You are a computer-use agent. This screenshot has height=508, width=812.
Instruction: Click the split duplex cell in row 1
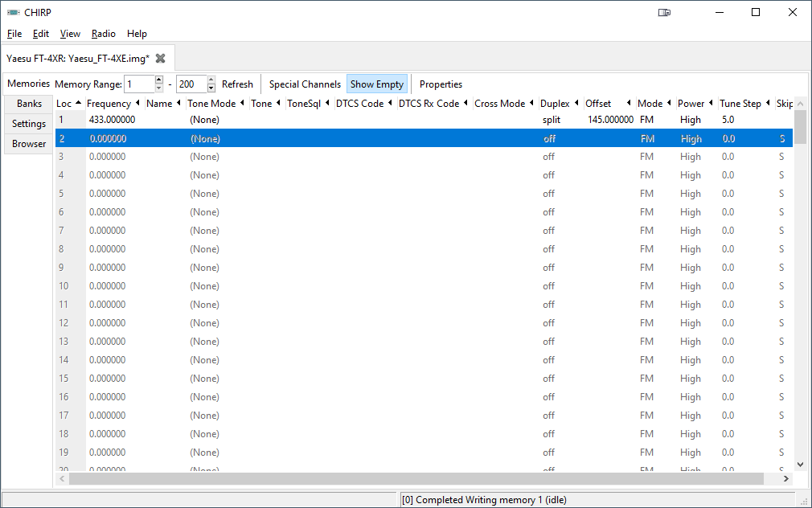point(552,120)
